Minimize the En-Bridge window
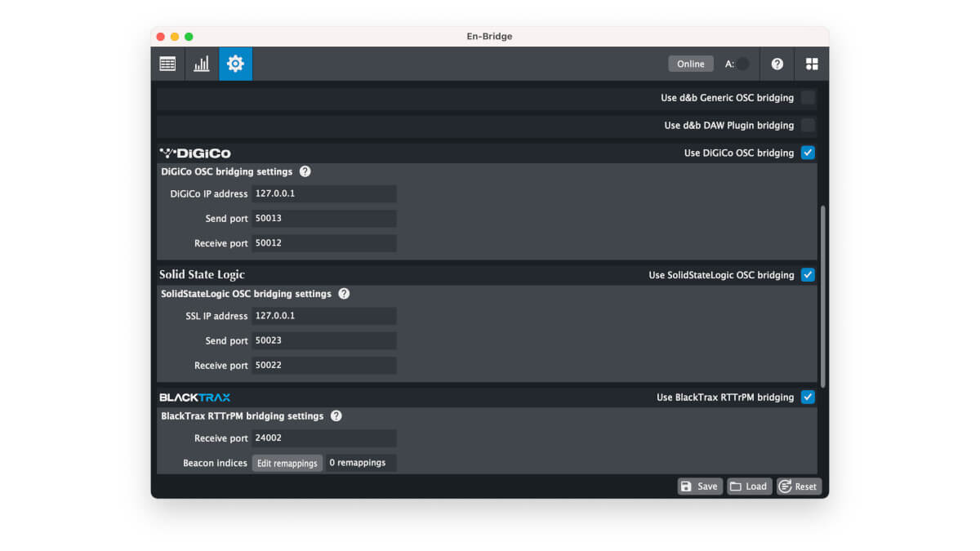 (175, 37)
